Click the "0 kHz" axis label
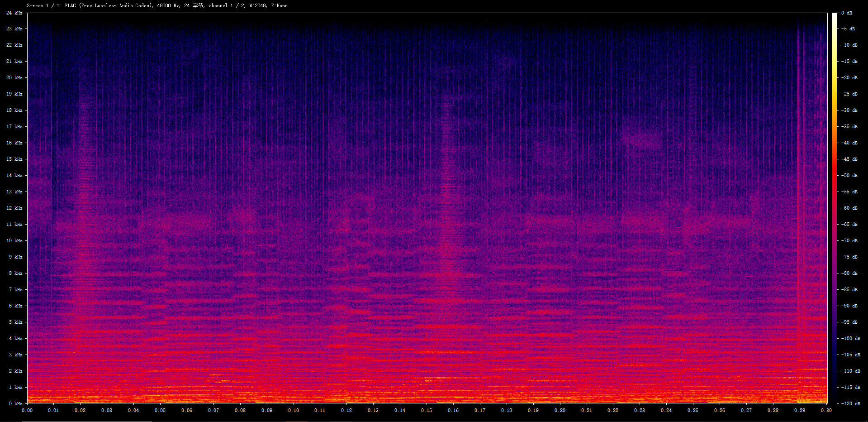This screenshot has height=422, width=868. [15, 403]
